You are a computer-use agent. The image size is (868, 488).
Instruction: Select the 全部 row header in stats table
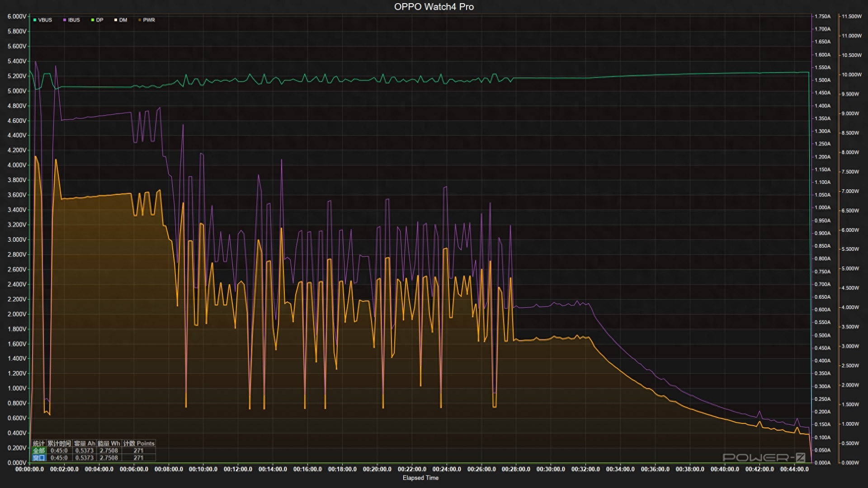click(x=39, y=450)
